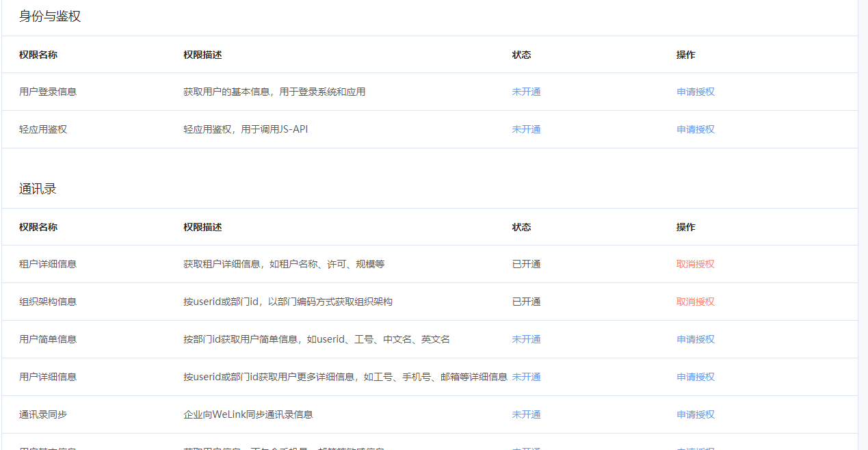Select 未开通 status in 用户简单信息 row
The height and width of the screenshot is (450, 868).
click(526, 339)
